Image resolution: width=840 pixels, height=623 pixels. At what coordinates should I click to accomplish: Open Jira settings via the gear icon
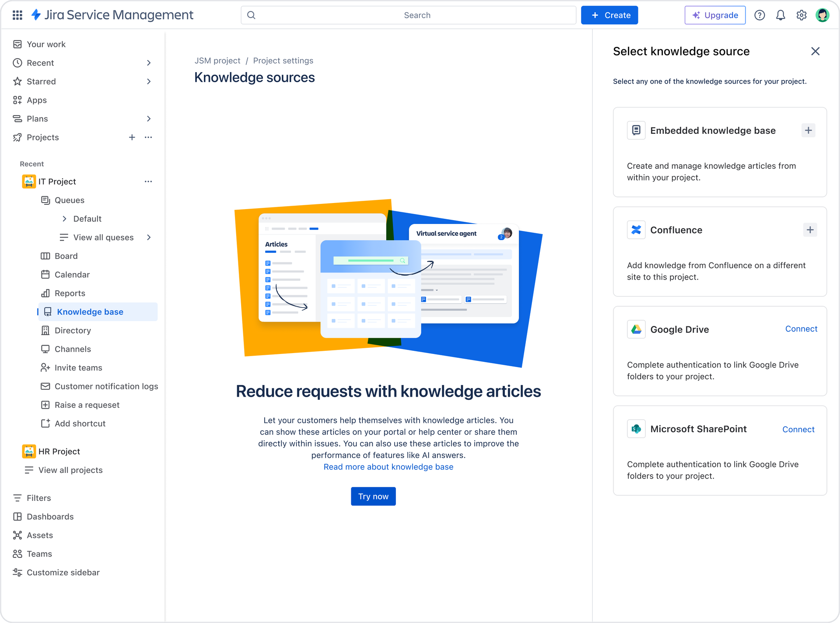[801, 14]
